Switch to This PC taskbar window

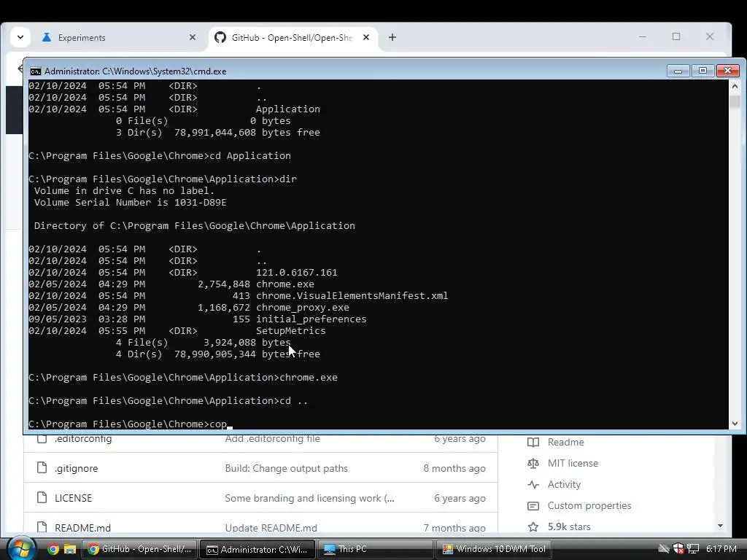coord(375,549)
